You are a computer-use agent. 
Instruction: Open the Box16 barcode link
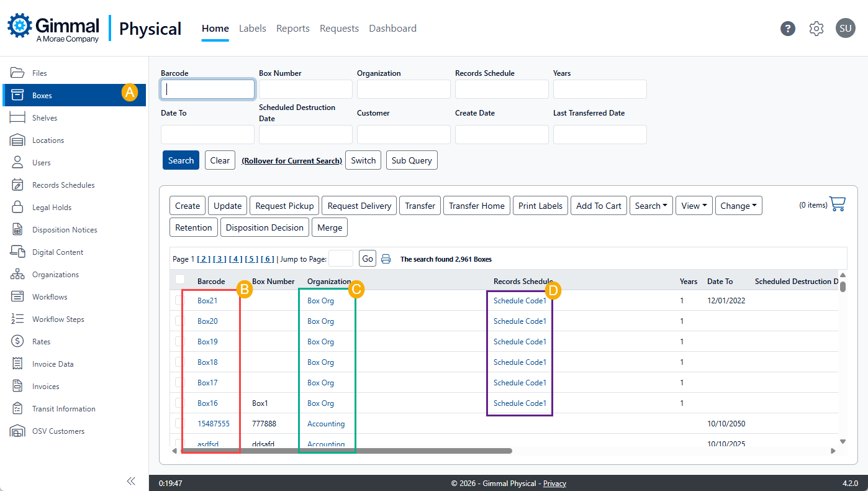click(207, 403)
